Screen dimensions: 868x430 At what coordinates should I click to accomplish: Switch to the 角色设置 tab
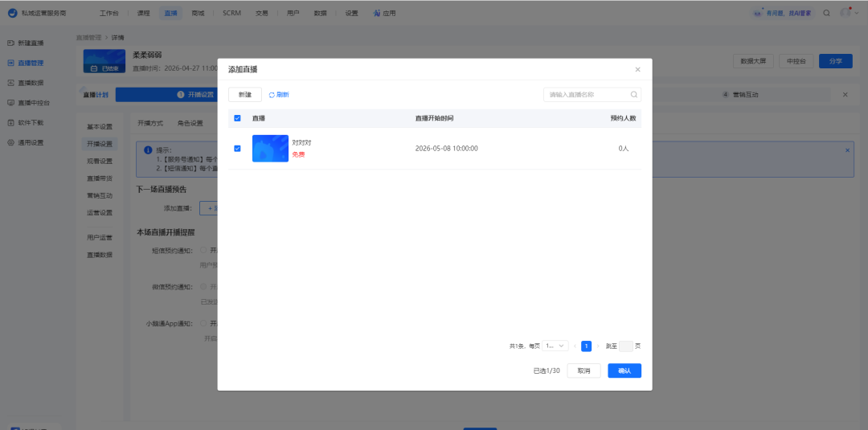click(190, 124)
